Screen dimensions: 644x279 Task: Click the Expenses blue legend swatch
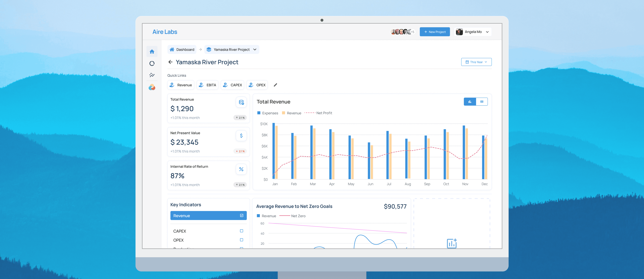pyautogui.click(x=259, y=113)
